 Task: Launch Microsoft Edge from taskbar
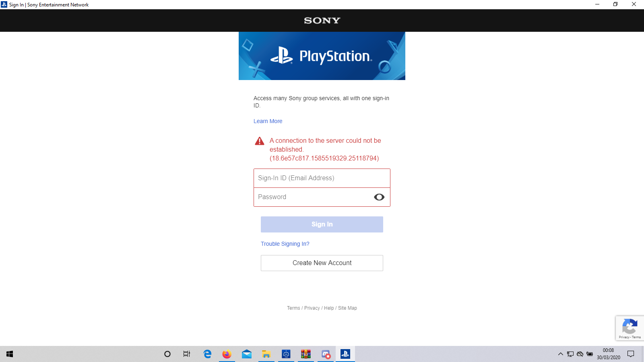207,354
